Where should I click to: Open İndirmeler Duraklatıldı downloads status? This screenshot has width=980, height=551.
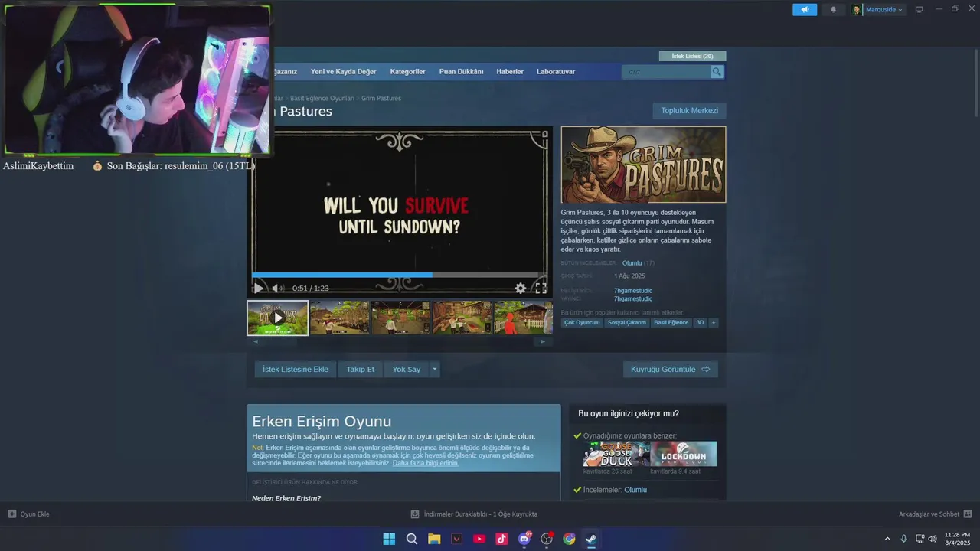click(474, 514)
